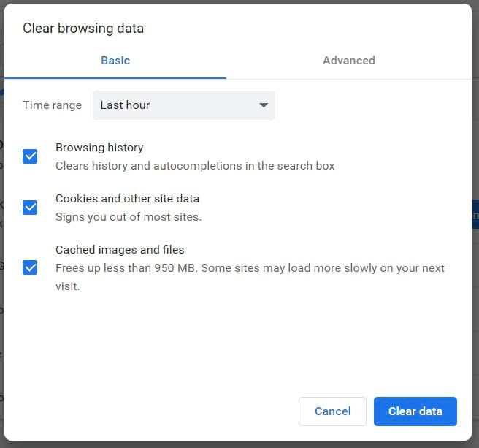Screen dimensions: 479x448
Task: Uncheck the Browsing history checkbox
Action: coord(30,156)
